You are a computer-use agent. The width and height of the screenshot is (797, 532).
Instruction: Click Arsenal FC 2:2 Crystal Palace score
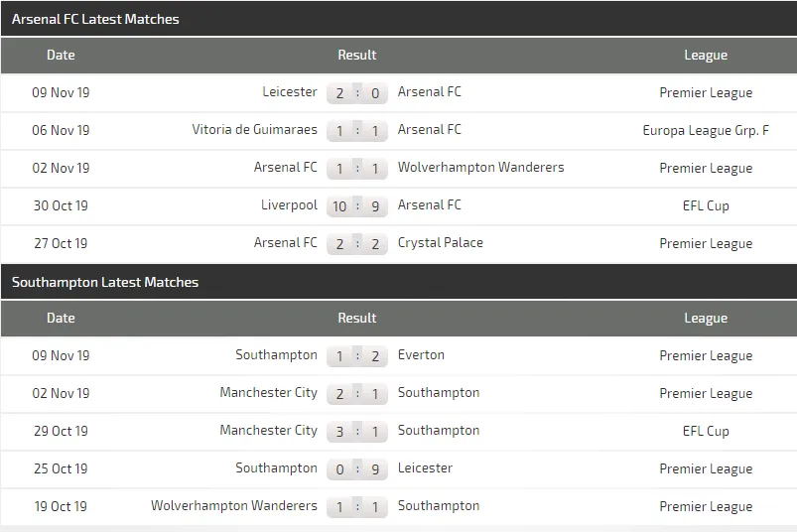pos(357,243)
